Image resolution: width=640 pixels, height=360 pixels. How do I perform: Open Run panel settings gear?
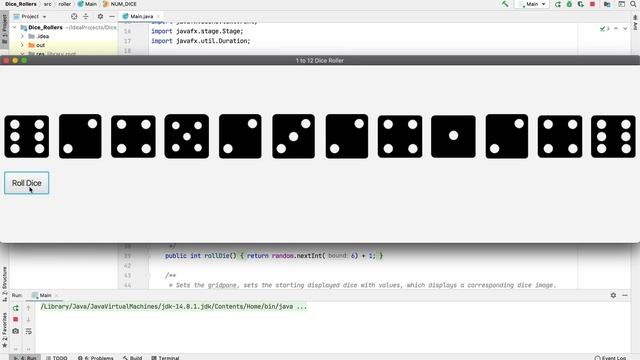click(x=613, y=295)
